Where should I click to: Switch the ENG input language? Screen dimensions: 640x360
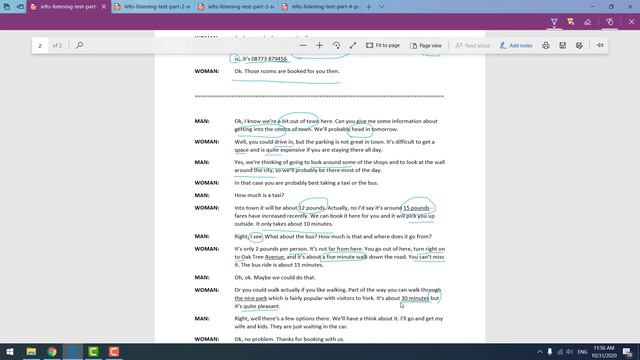582,351
